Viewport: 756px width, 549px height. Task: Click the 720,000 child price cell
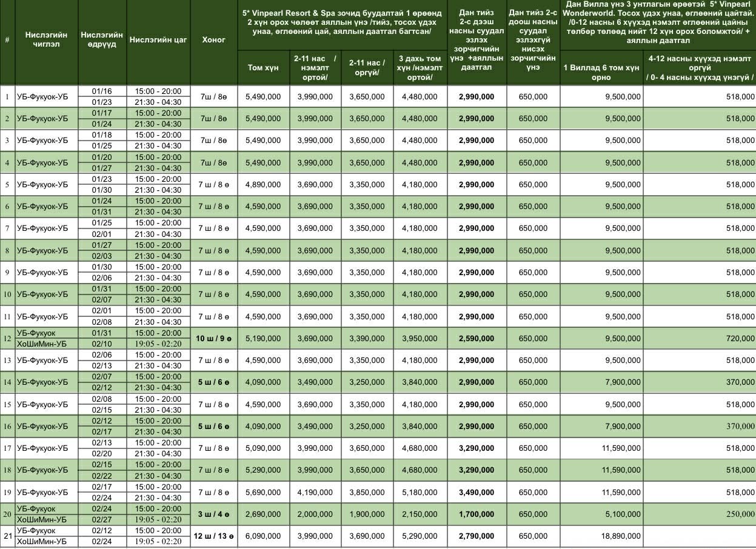(740, 339)
